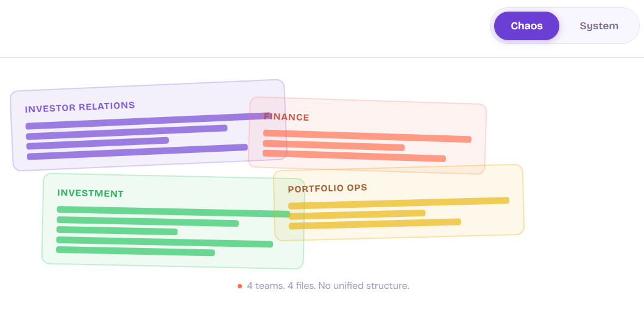This screenshot has width=644, height=312.
Task: Click the bottom green bar in Investment
Action: tap(135, 251)
